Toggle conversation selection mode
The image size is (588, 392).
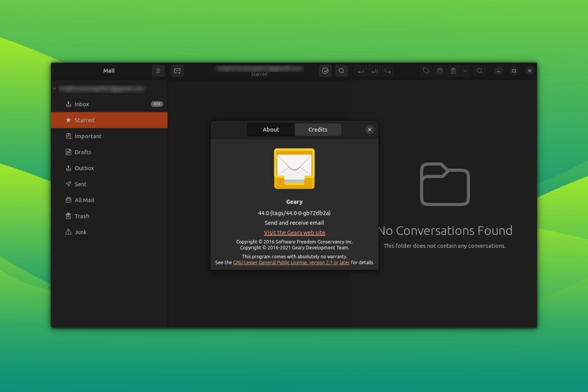pyautogui.click(x=325, y=71)
